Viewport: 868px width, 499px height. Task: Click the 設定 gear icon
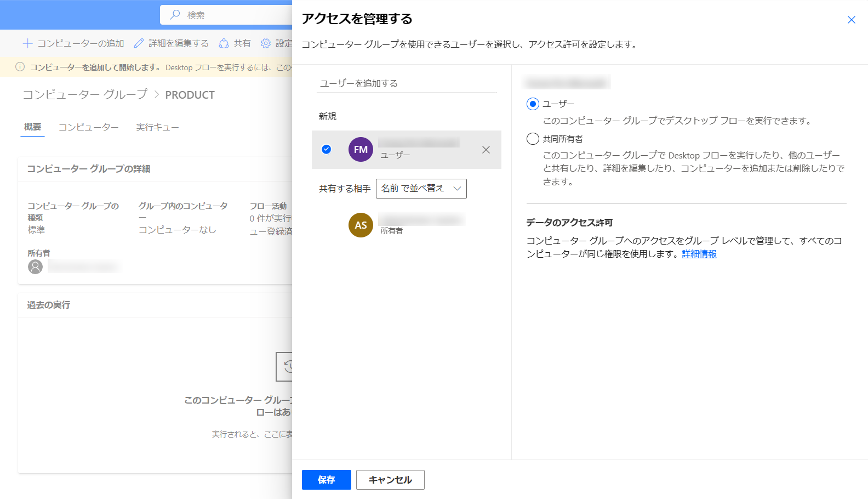[266, 43]
